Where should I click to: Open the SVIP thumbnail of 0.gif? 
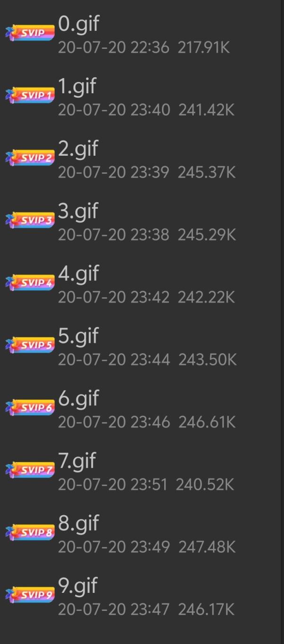30,33
